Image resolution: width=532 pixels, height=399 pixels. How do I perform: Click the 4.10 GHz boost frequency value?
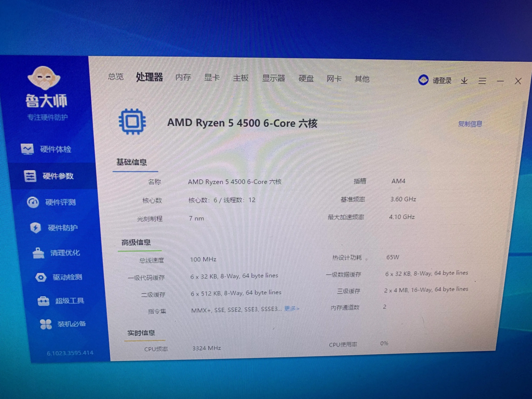(x=402, y=217)
